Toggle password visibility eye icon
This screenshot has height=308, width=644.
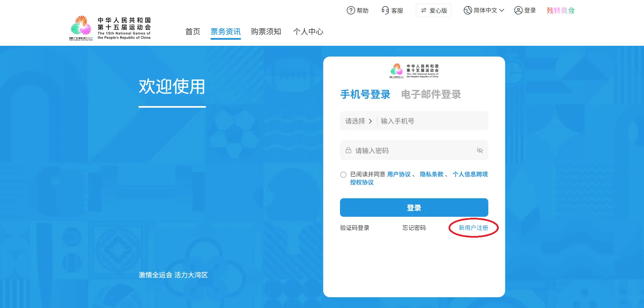coord(480,150)
